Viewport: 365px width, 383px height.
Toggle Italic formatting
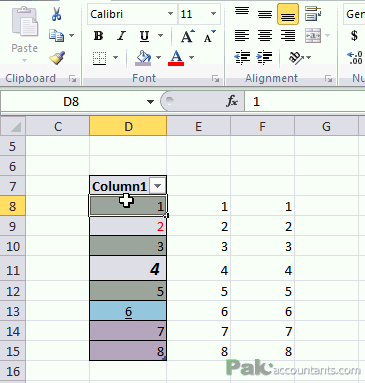122,36
